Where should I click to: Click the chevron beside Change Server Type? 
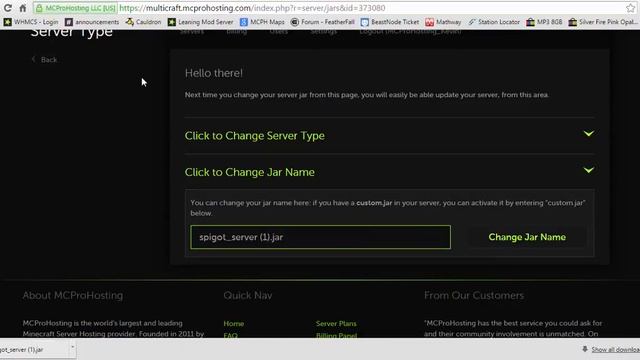tap(588, 133)
